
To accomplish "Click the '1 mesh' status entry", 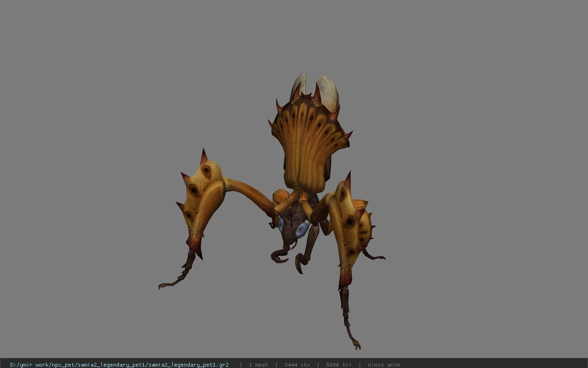I will (x=258, y=365).
